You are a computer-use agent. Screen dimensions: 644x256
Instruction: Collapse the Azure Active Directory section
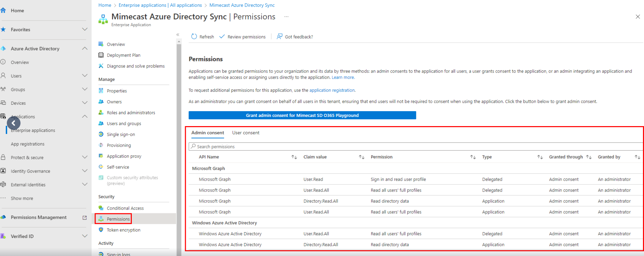(85, 49)
